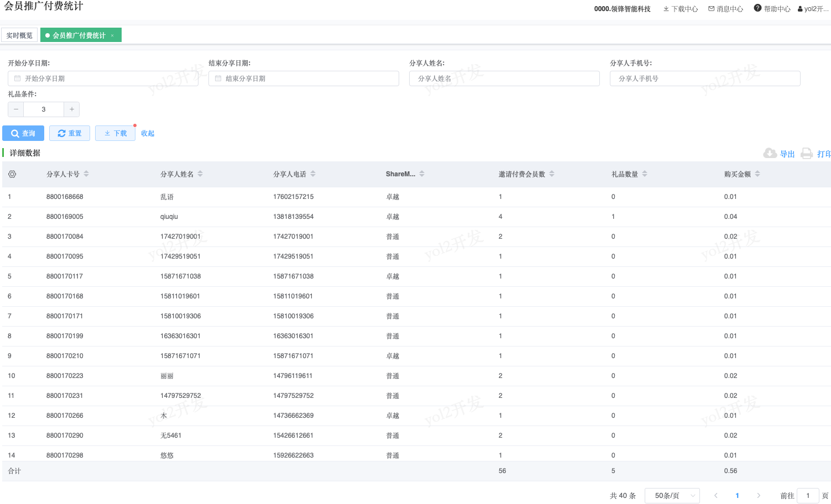Viewport: 831px width, 504px height.
Task: Open the message center
Action: [725, 9]
